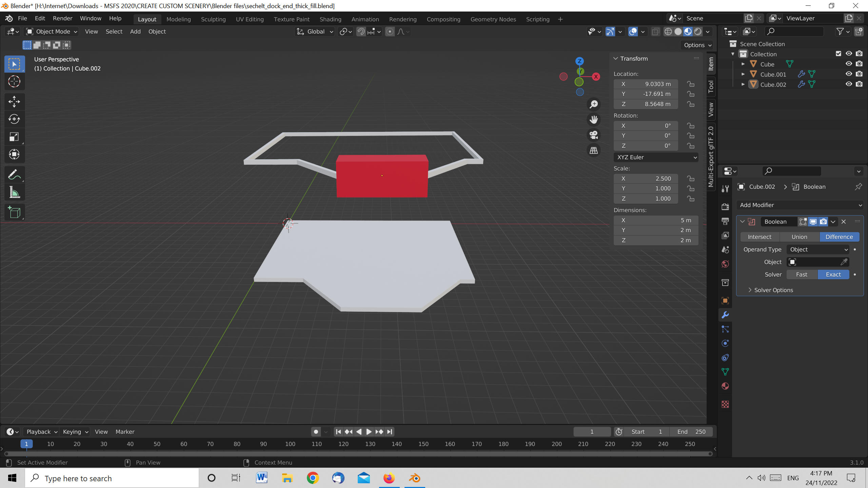
Task: Expand Solver Options section
Action: [x=773, y=290]
